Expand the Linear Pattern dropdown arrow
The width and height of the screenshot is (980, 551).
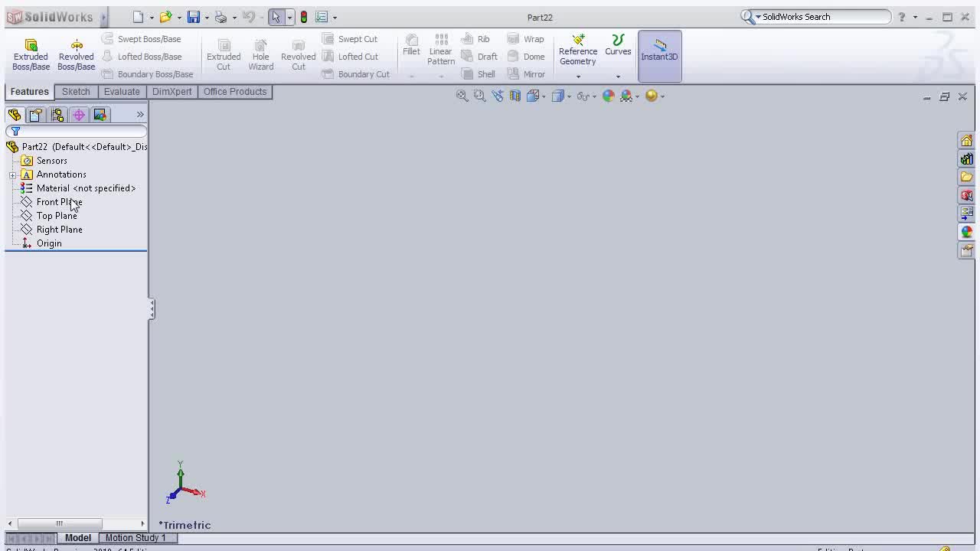click(441, 77)
